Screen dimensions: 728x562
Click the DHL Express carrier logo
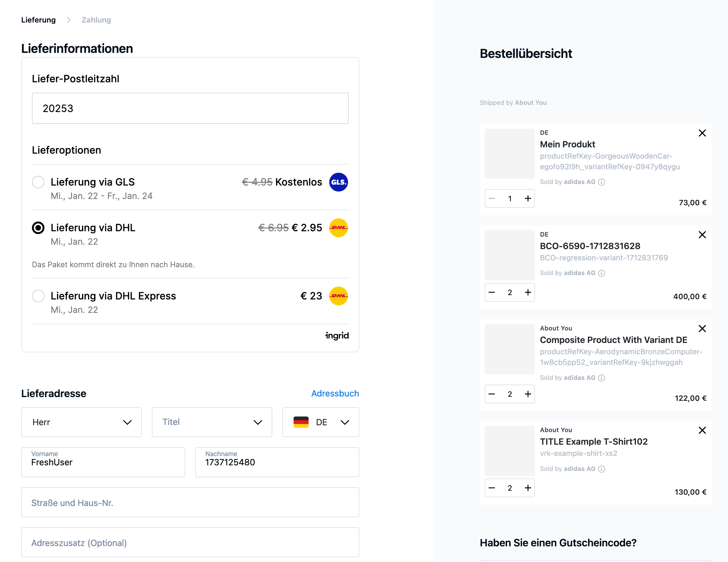(x=338, y=296)
